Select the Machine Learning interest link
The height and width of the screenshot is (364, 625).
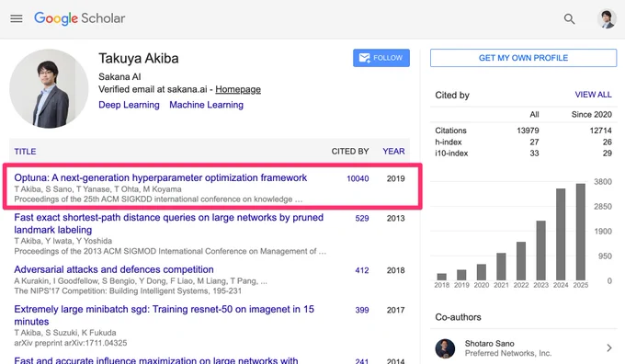[x=206, y=105]
